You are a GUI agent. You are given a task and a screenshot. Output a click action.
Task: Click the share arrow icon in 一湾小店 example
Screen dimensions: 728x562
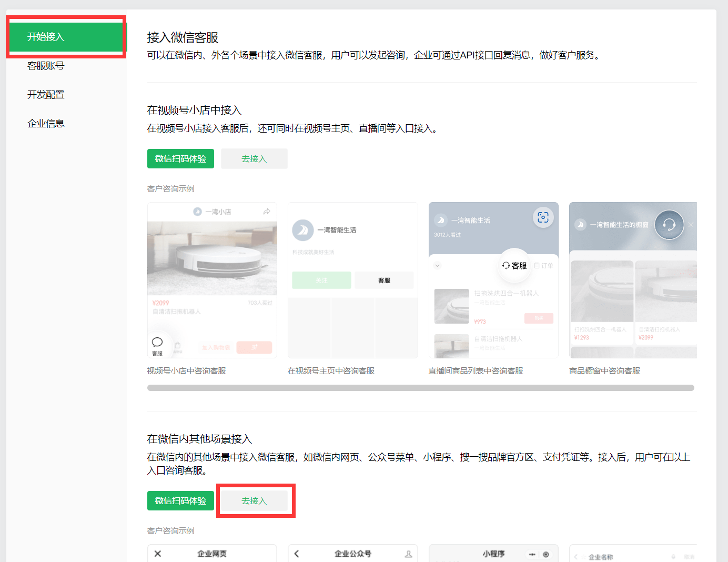(x=267, y=212)
